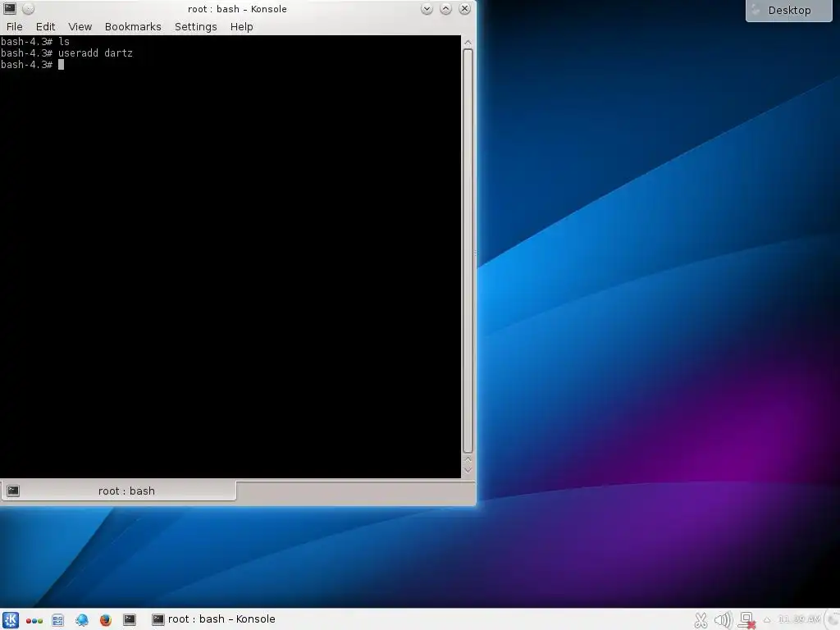Image resolution: width=840 pixels, height=630 pixels.
Task: Click Konsole window menu icon in titlebar
Action: point(10,8)
